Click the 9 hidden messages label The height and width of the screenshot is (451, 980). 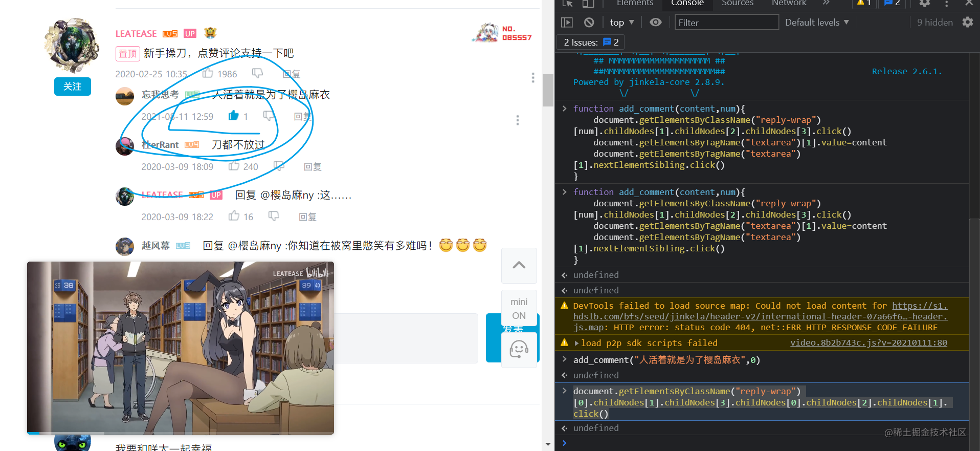934,23
